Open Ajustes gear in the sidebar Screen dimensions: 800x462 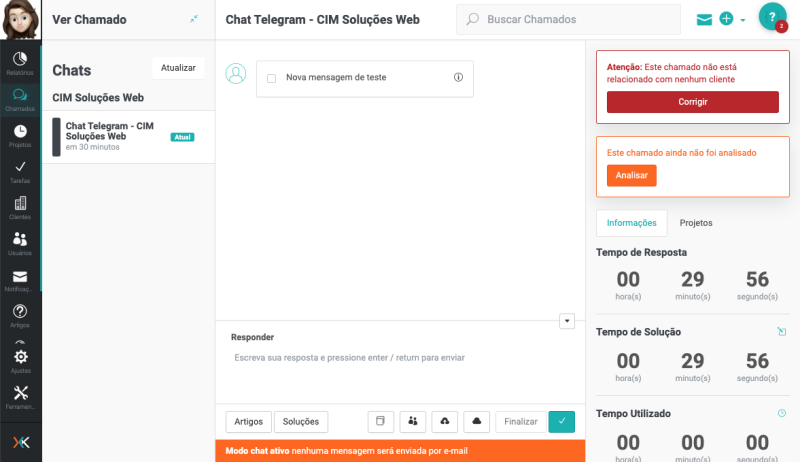click(20, 359)
